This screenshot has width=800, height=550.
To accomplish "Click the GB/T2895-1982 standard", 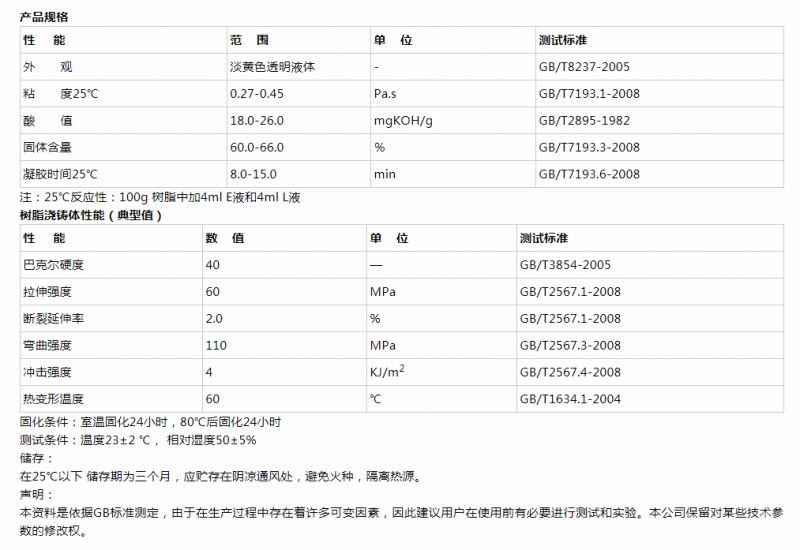I will pos(584,121).
